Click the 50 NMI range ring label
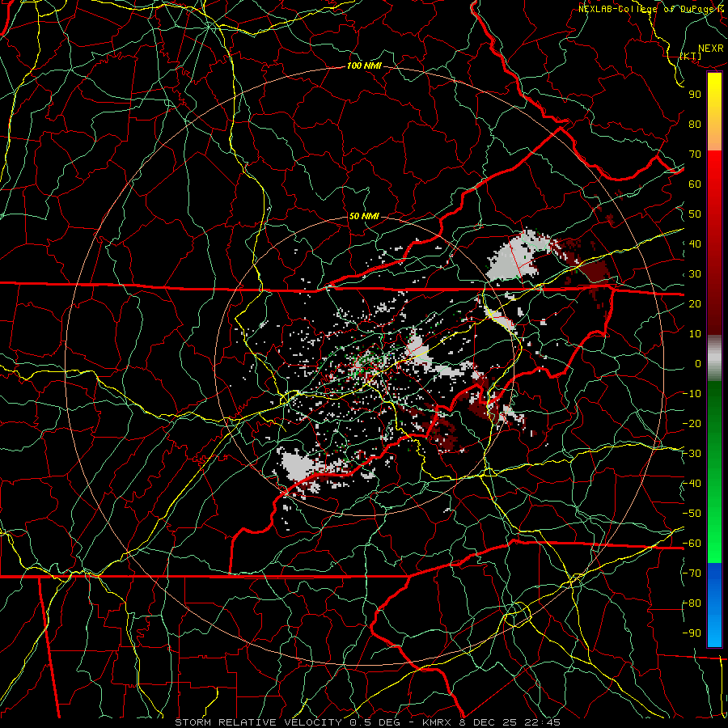728x728 pixels. pos(364,216)
